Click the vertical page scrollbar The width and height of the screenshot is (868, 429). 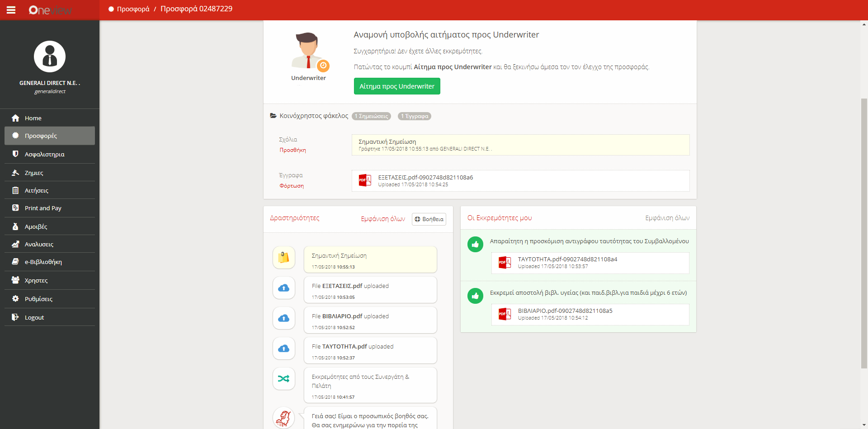[x=864, y=226]
